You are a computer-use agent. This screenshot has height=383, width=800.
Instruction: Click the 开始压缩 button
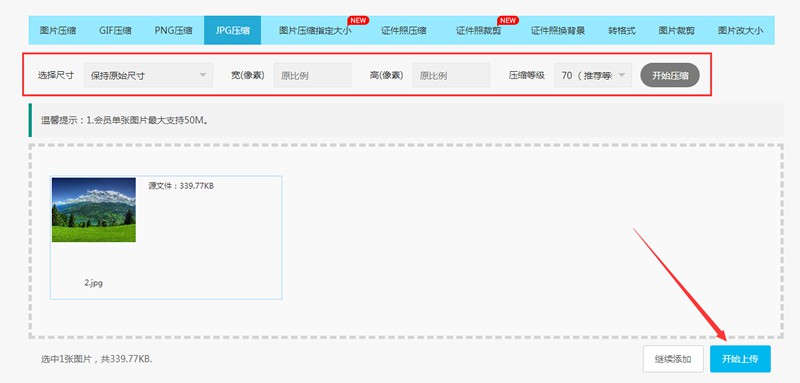(670, 75)
